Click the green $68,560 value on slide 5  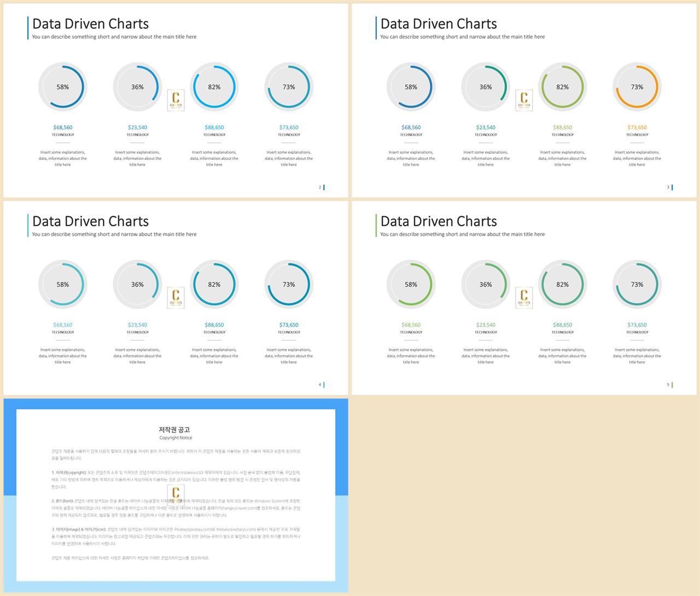(411, 325)
